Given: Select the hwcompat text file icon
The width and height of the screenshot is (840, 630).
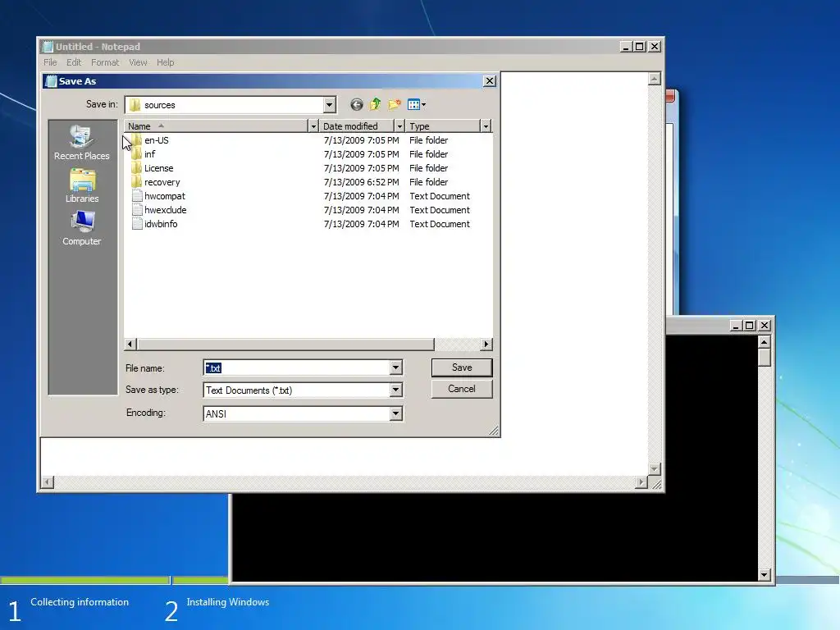Looking at the screenshot, I should [137, 196].
